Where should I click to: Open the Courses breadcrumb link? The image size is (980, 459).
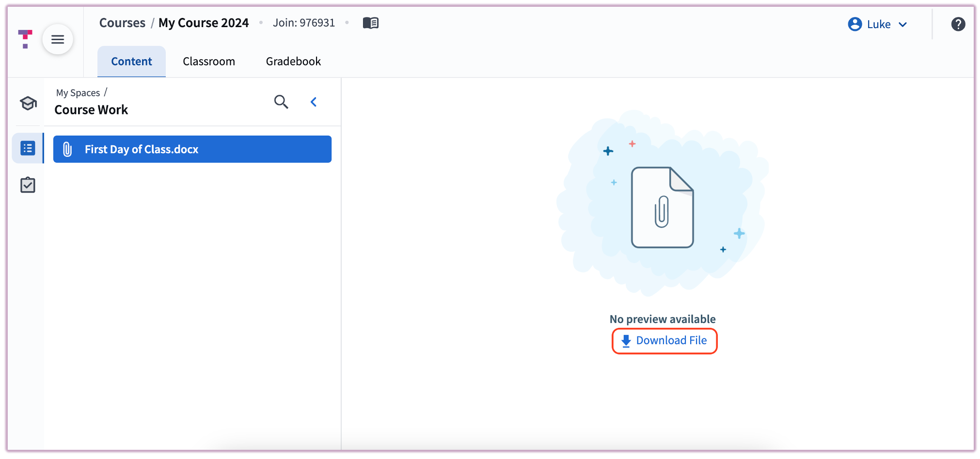[x=122, y=22]
